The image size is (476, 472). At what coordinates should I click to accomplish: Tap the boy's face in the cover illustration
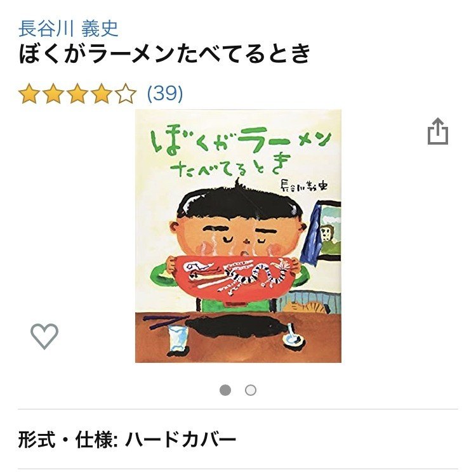click(x=237, y=233)
